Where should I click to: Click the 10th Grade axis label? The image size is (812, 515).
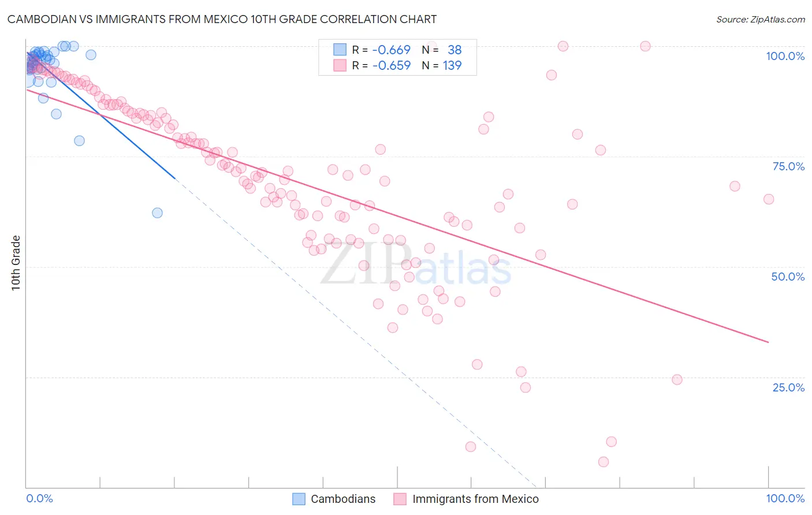point(16,263)
